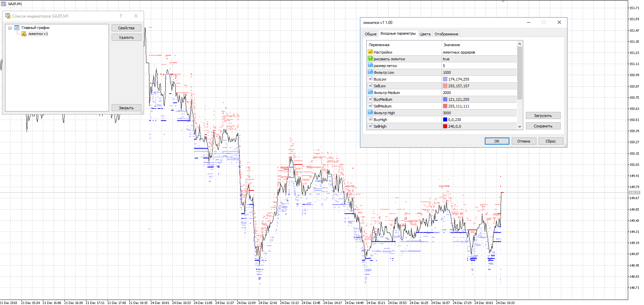Click the Переменная column header
Screen dimensions: 644x305
404,45
